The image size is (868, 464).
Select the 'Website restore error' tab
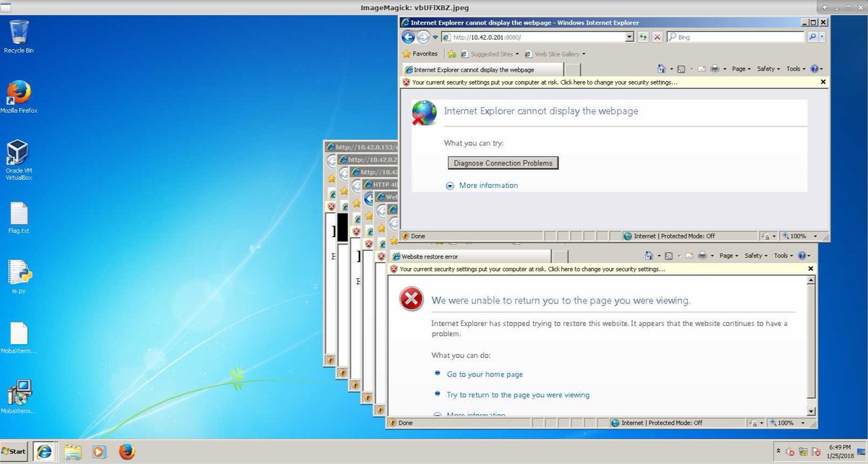pos(469,256)
